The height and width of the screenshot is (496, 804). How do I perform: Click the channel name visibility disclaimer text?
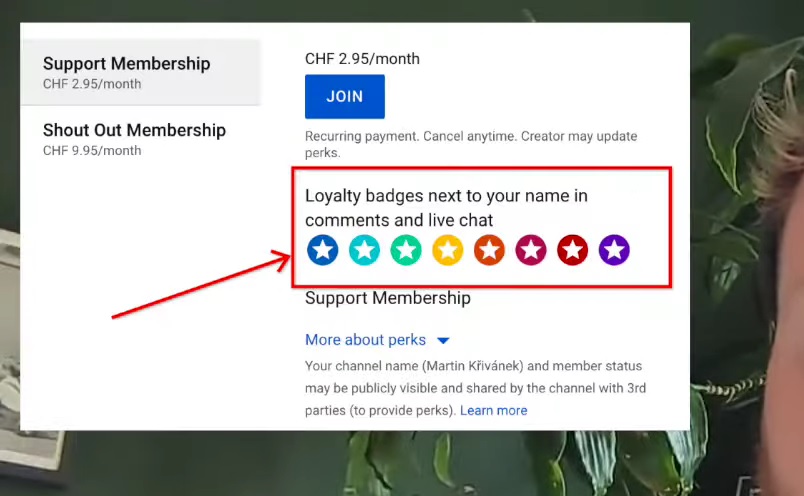pyautogui.click(x=475, y=388)
